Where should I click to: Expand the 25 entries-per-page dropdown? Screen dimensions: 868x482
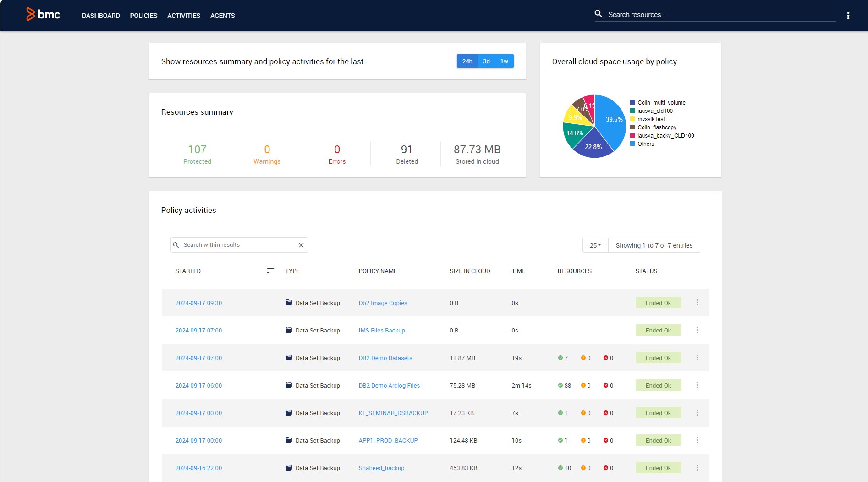pos(595,245)
